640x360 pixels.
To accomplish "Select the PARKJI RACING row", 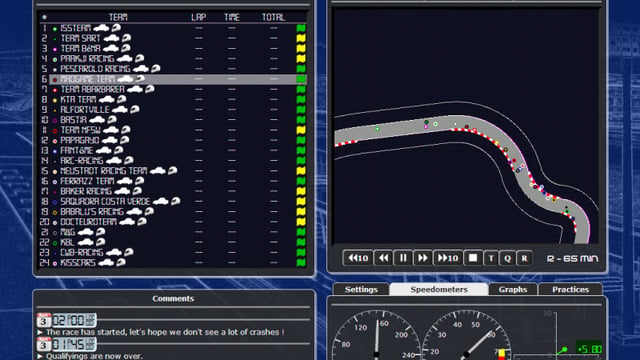I will 173,59.
